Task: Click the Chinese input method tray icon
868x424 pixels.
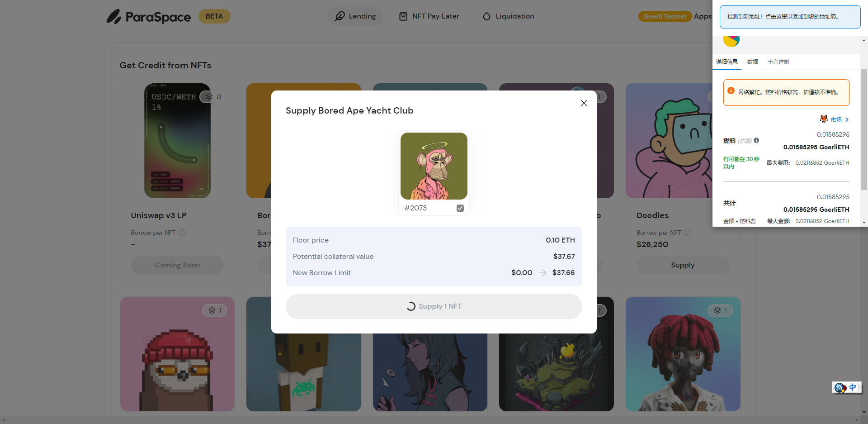Action: pyautogui.click(x=847, y=387)
